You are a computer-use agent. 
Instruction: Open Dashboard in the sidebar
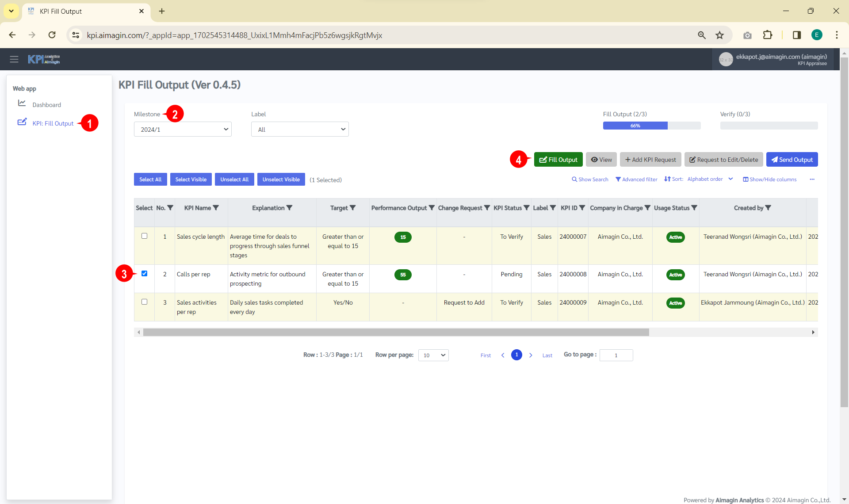click(x=46, y=105)
